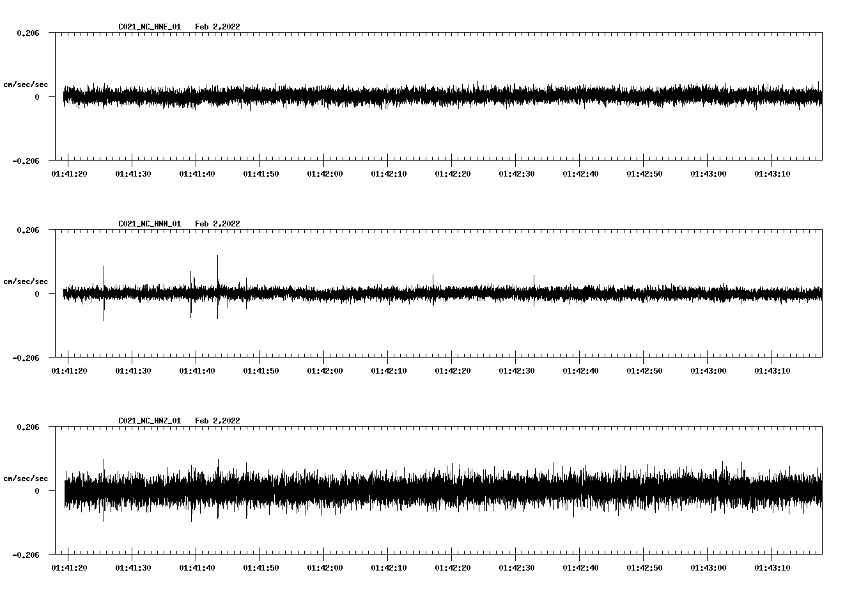Click the 01:42:30 time label under HNZ plot
Viewport: 868px width, 591px height.
[x=516, y=568]
